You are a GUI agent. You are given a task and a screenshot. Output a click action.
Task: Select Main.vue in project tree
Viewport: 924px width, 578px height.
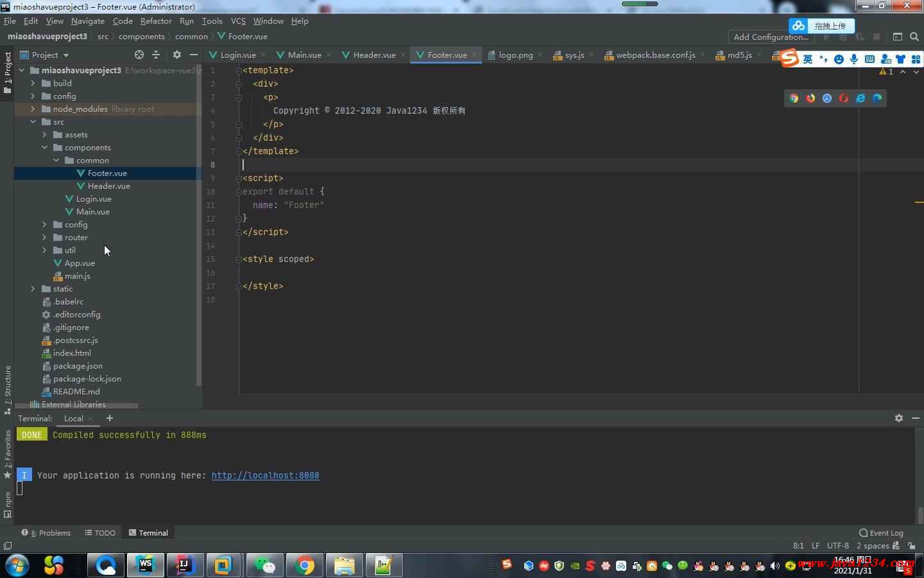click(93, 212)
